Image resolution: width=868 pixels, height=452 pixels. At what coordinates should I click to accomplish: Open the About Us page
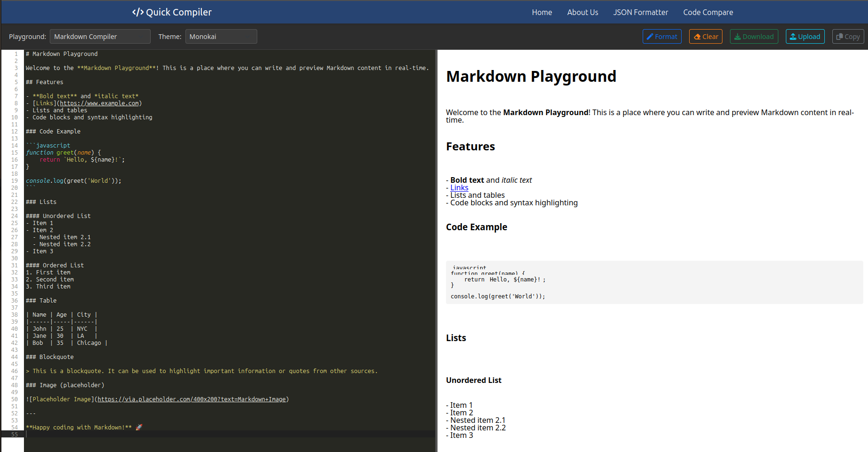(x=583, y=12)
